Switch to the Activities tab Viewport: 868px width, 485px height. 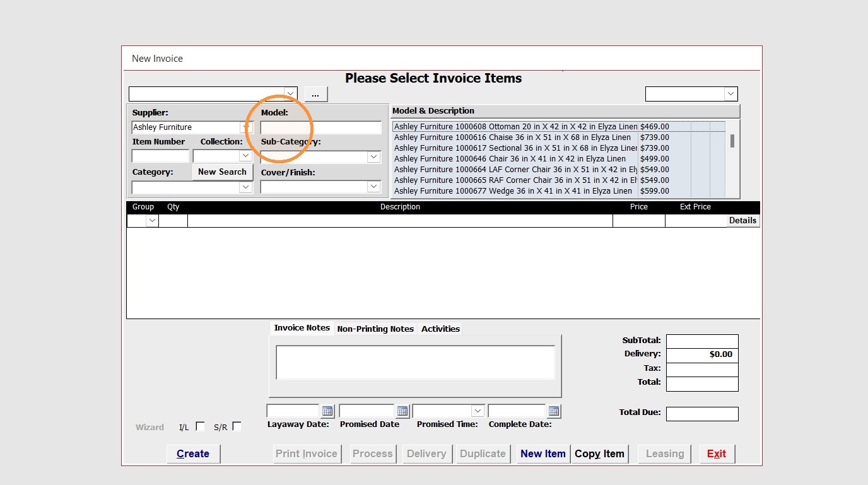440,329
